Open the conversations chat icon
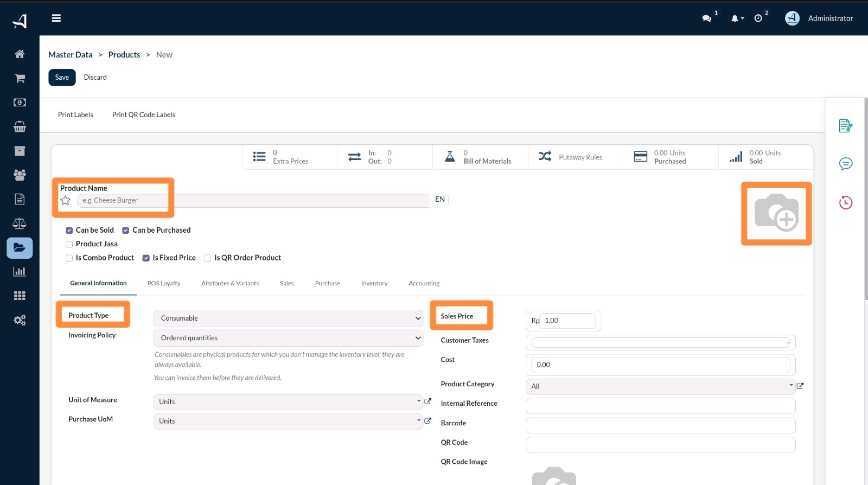 click(706, 18)
